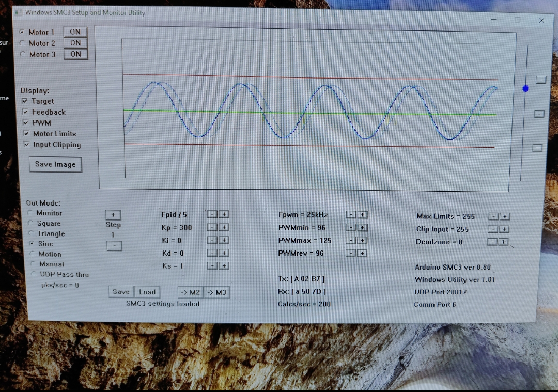The image size is (558, 392).
Task: Choose Manual out mode
Action: tap(33, 264)
